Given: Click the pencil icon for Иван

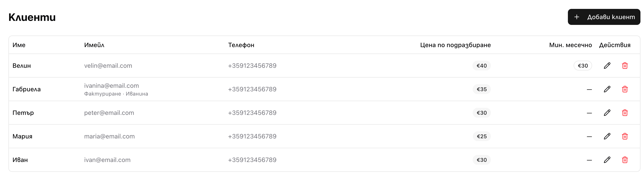Looking at the screenshot, I should 607,160.
